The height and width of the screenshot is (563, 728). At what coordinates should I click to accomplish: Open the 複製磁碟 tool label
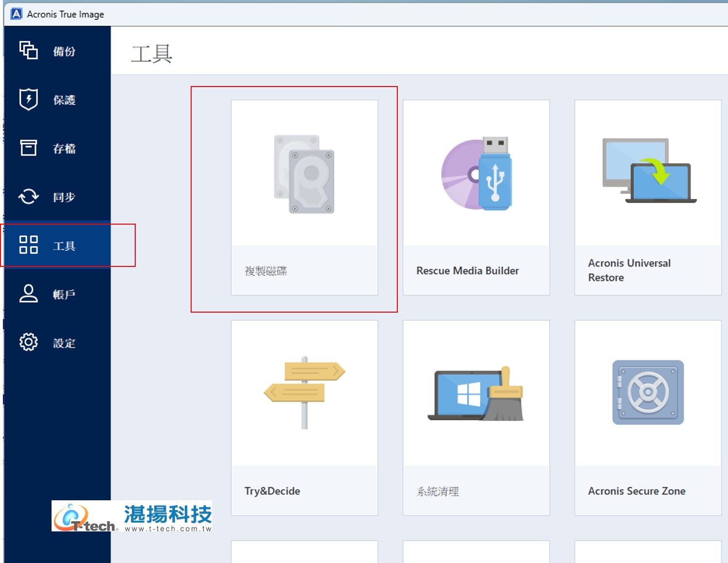click(x=266, y=271)
